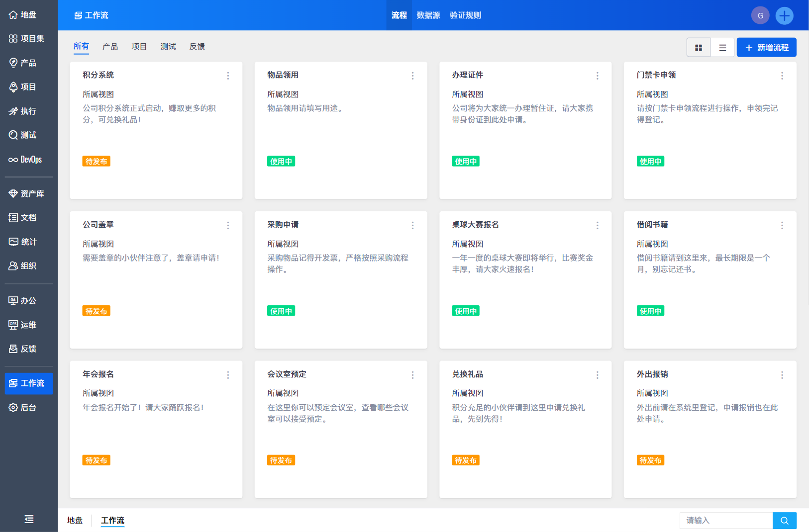Switch to 地盘 bottom tab
Screen dimensions: 809x532
(x=75, y=521)
